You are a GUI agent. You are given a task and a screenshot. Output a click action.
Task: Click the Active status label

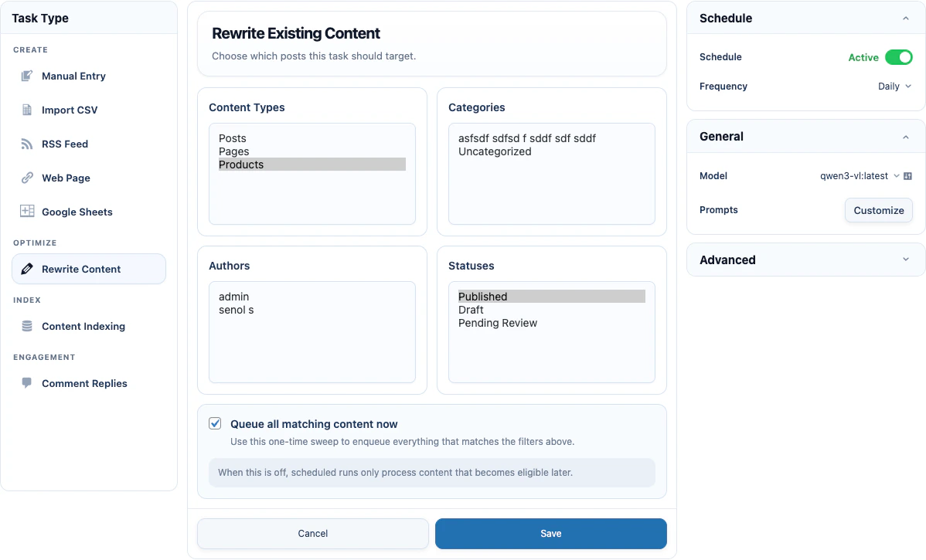[x=863, y=57]
